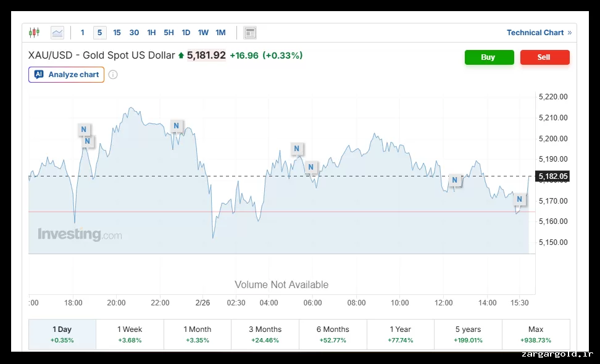Select the 5 minute interval

(100, 33)
